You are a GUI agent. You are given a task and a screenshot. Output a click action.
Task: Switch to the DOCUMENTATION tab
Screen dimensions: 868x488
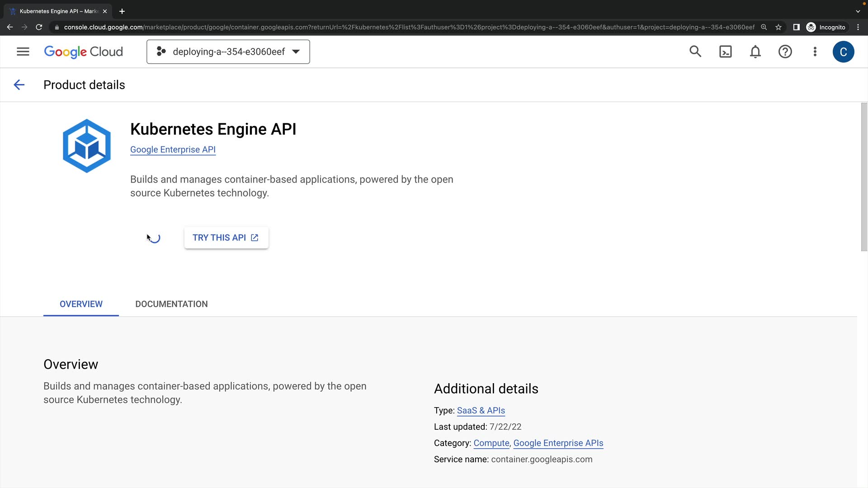(171, 304)
